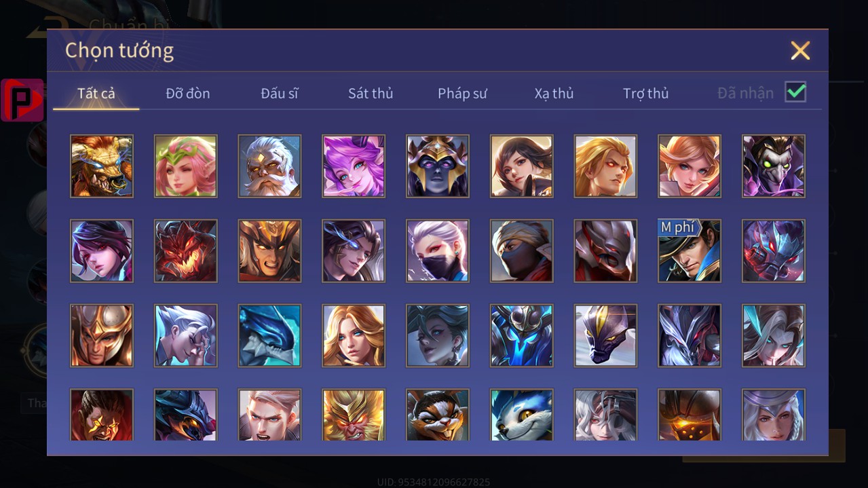
Task: Show the Sát thủ hero category
Action: point(371,94)
